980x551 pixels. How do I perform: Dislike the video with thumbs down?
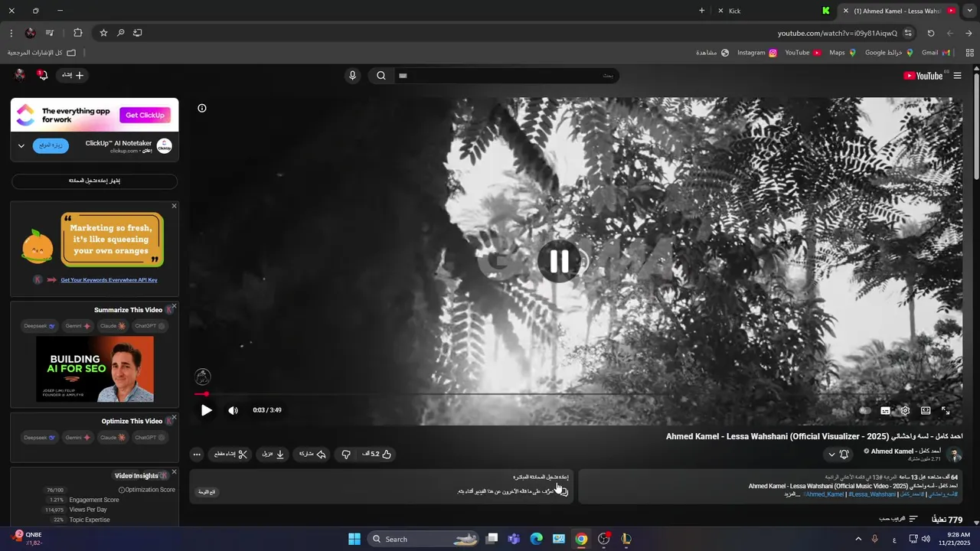[x=346, y=454]
